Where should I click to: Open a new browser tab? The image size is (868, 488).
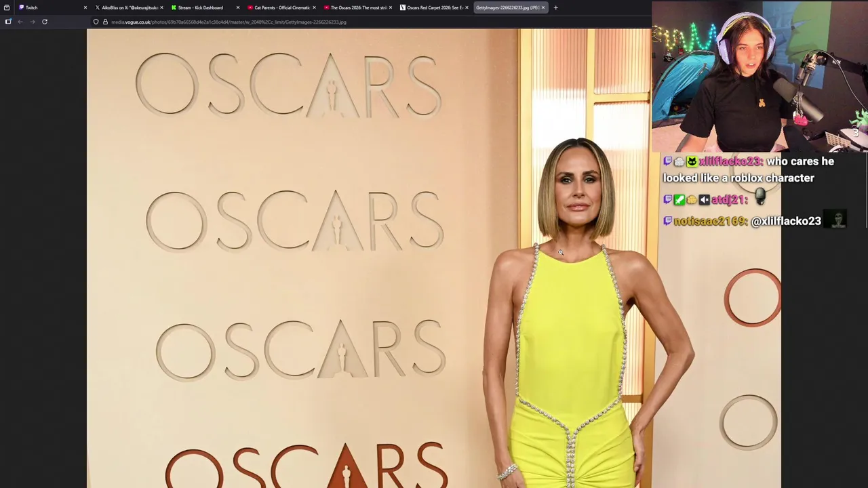[x=555, y=7]
